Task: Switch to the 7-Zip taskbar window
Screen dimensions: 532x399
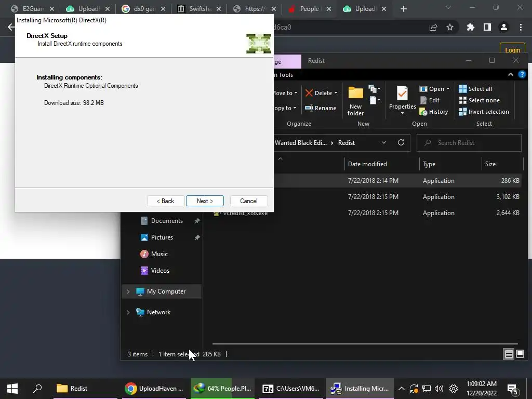Action: tap(291, 389)
